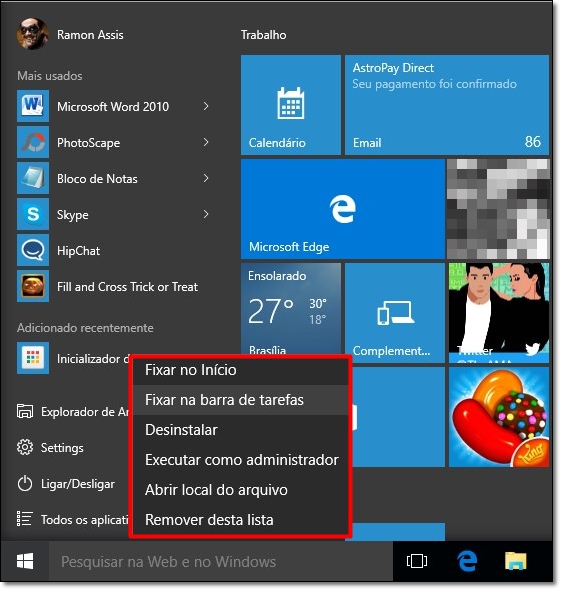The image size is (561, 590).
Task: Select Desinstalar from the context menu
Action: click(240, 430)
